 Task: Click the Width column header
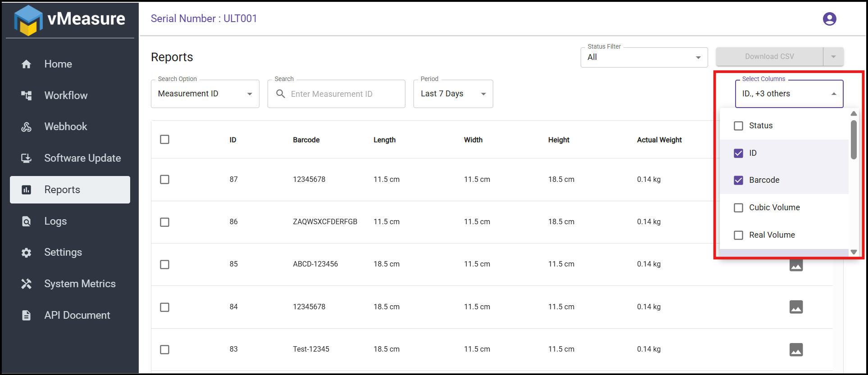coord(473,140)
